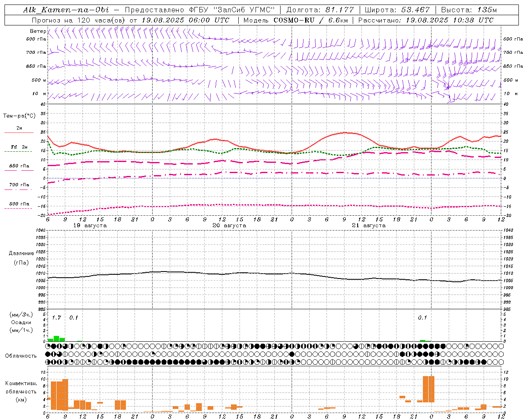This screenshot has height=420, width=525.
Task: Click the 0.1 precipitation value near 21 августа
Action: (x=422, y=318)
